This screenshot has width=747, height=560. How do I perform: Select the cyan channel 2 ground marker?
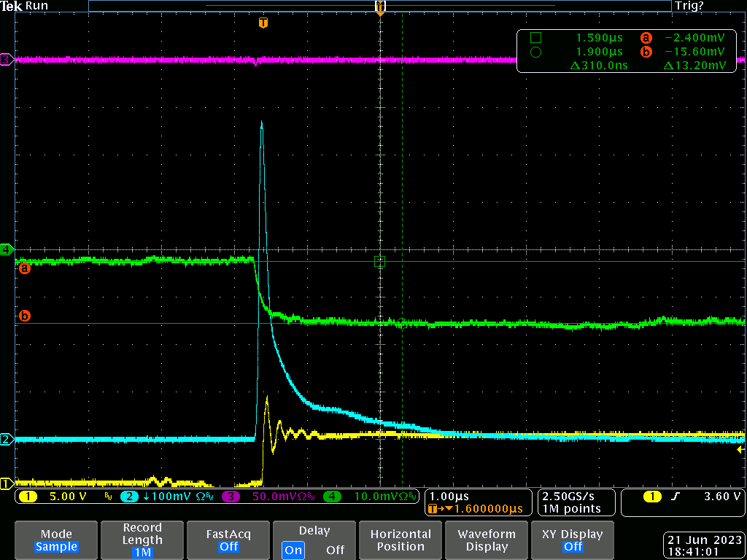7,440
